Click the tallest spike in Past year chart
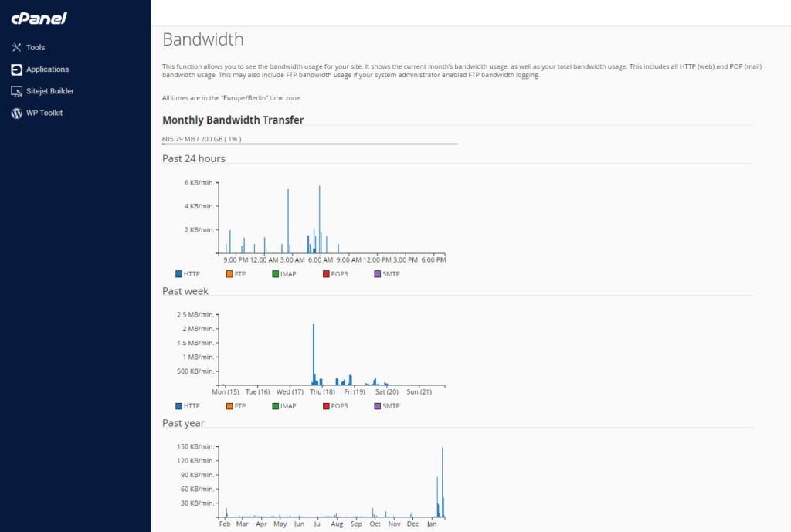The height and width of the screenshot is (532, 791). tap(443, 482)
